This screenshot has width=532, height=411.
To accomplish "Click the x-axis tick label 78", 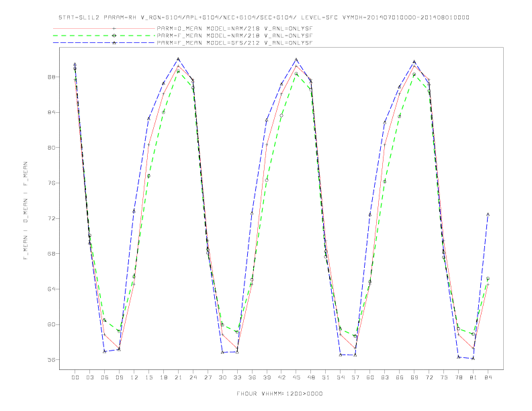I will tap(459, 377).
